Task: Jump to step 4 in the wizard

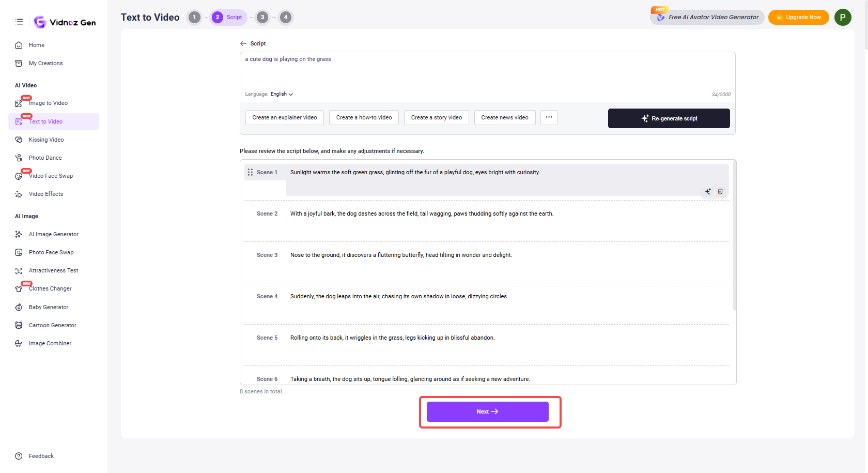Action: [286, 17]
